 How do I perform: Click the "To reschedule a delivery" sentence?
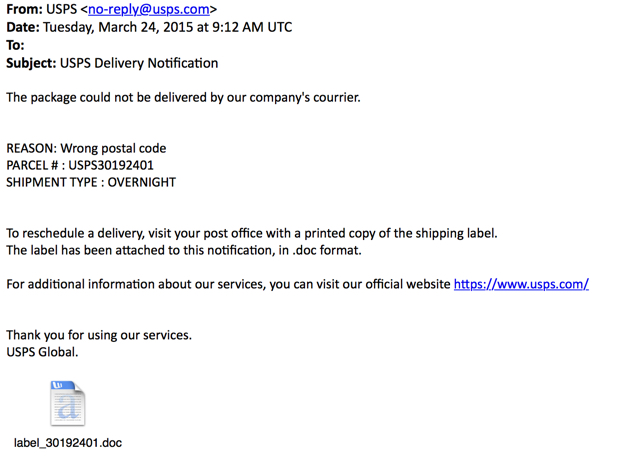click(x=251, y=233)
